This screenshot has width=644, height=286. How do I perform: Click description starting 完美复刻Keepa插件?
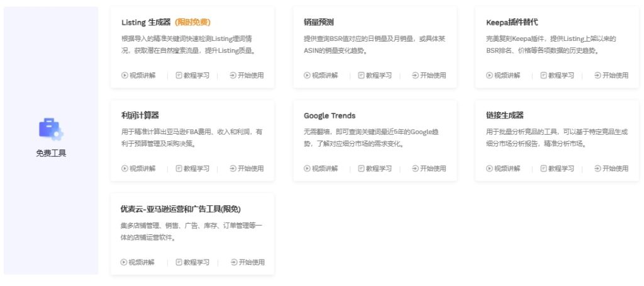click(x=551, y=45)
